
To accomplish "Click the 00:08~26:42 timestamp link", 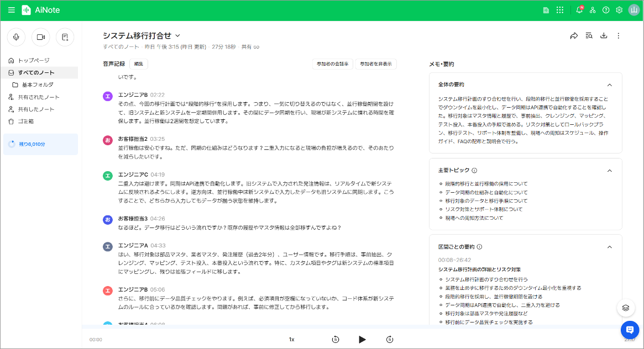I will (x=454, y=260).
